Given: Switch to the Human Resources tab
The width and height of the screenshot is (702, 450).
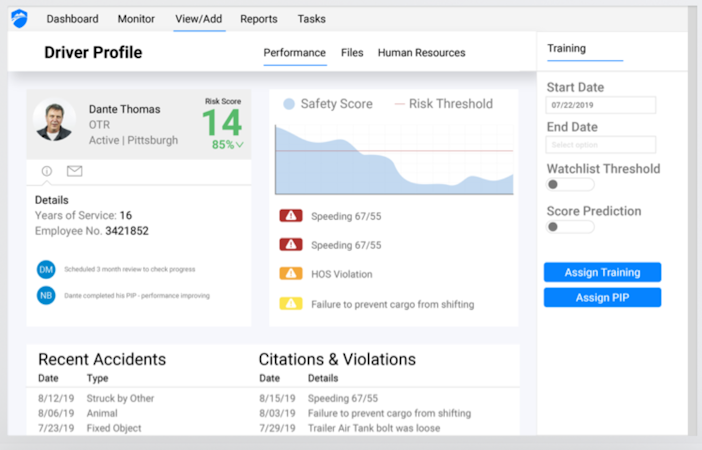Looking at the screenshot, I should (421, 53).
